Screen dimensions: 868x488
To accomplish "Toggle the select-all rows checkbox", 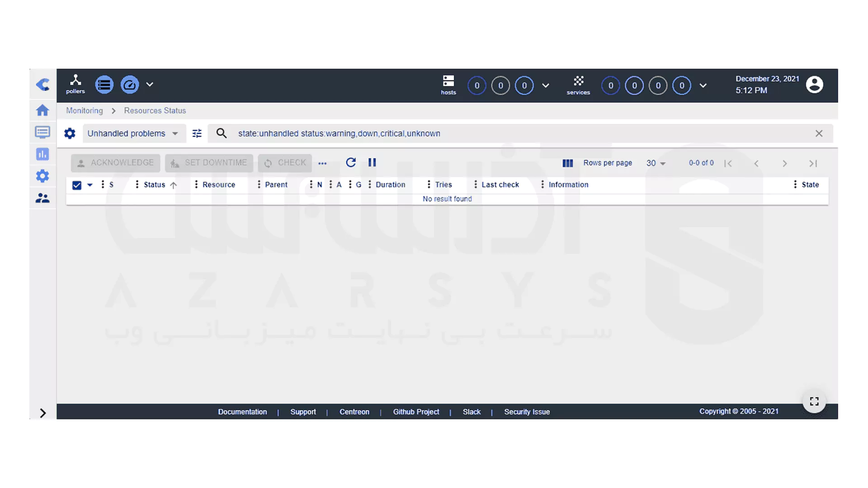I will pos(77,185).
